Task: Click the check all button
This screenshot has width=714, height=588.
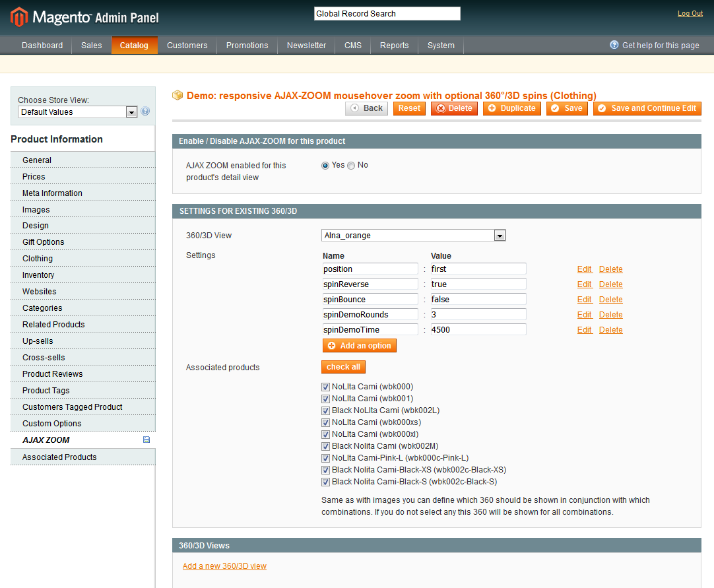Action: 343,367
